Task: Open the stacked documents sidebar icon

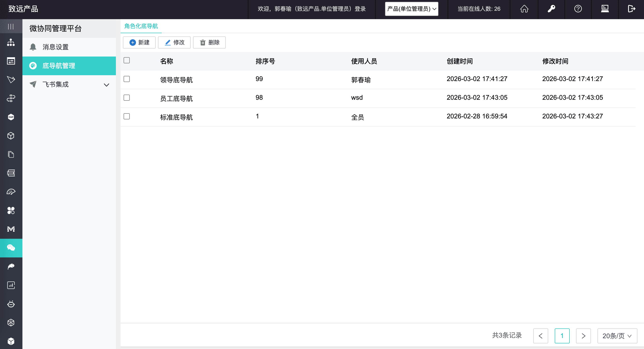Action: click(x=11, y=154)
